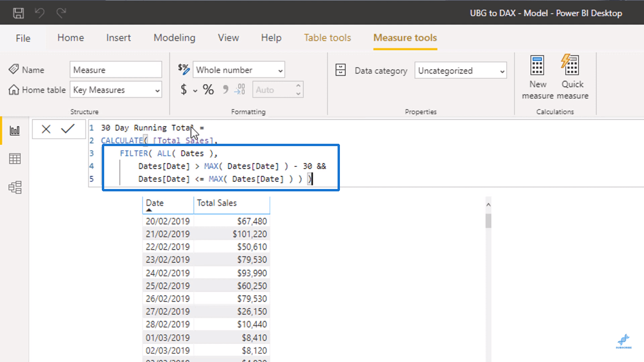Open the Model view icon
The image size is (644, 362).
15,188
